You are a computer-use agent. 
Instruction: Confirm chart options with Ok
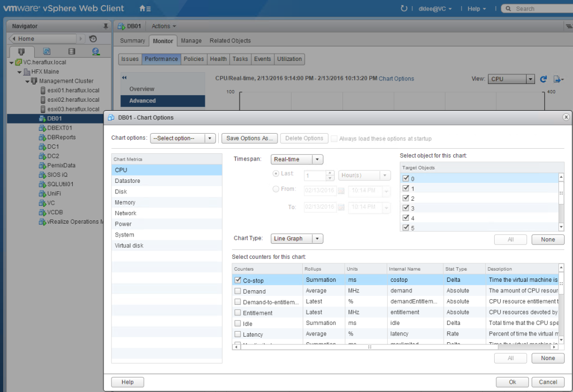pyautogui.click(x=512, y=382)
